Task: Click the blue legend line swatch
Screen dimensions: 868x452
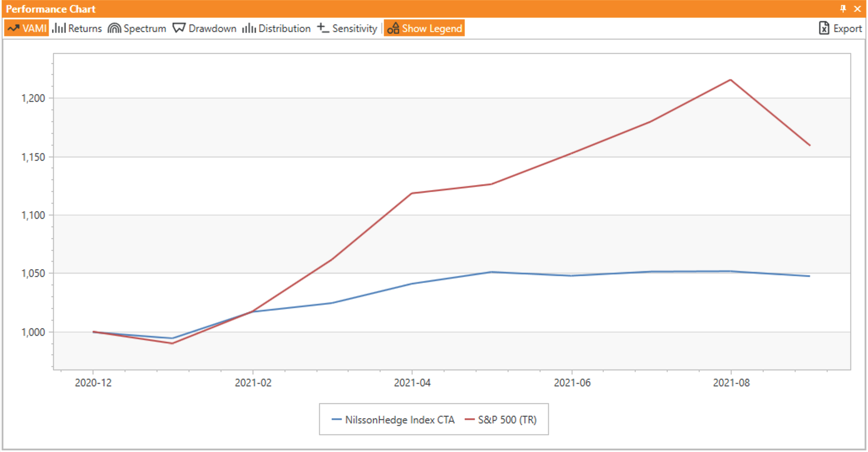Action: pyautogui.click(x=336, y=420)
